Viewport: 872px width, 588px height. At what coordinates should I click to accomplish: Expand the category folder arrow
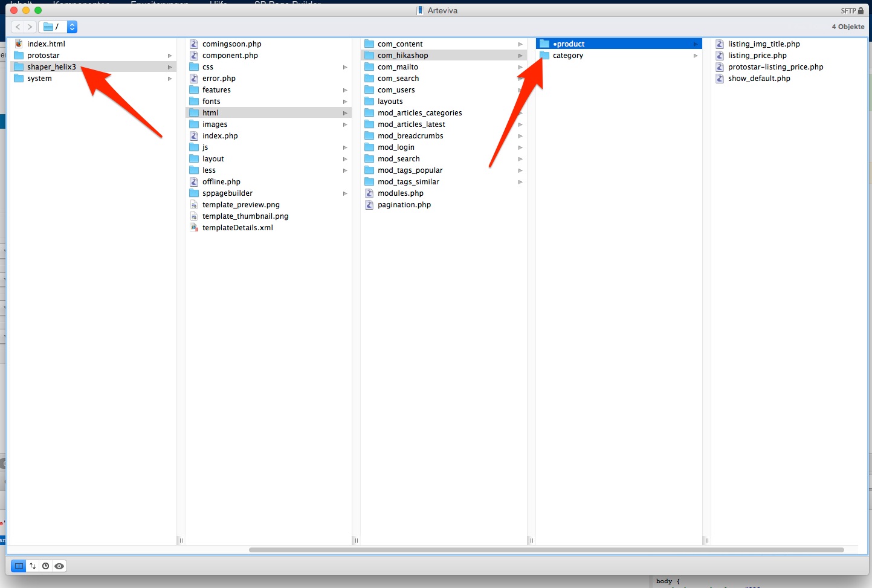coord(696,56)
